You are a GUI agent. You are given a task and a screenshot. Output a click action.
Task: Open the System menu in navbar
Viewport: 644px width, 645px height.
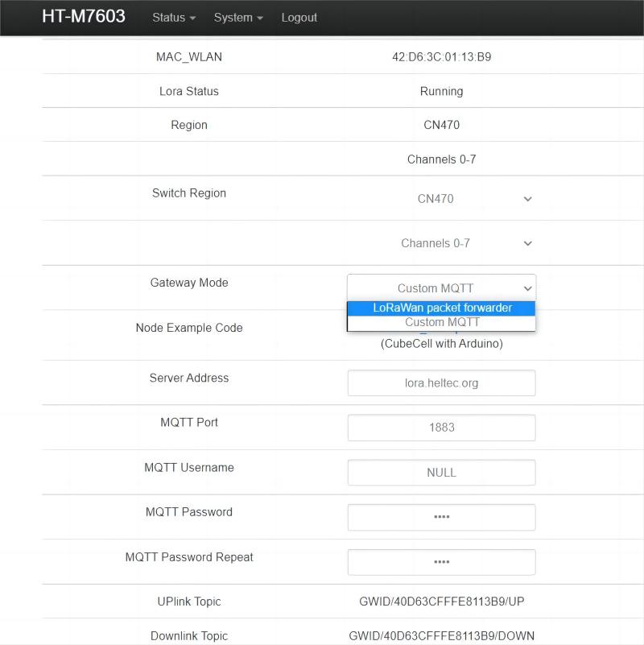pyautogui.click(x=238, y=18)
